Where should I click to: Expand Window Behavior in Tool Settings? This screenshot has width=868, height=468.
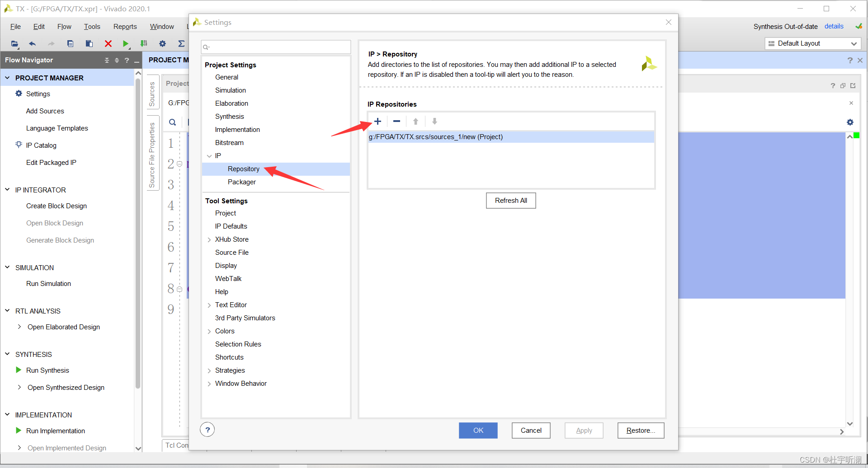click(x=209, y=384)
